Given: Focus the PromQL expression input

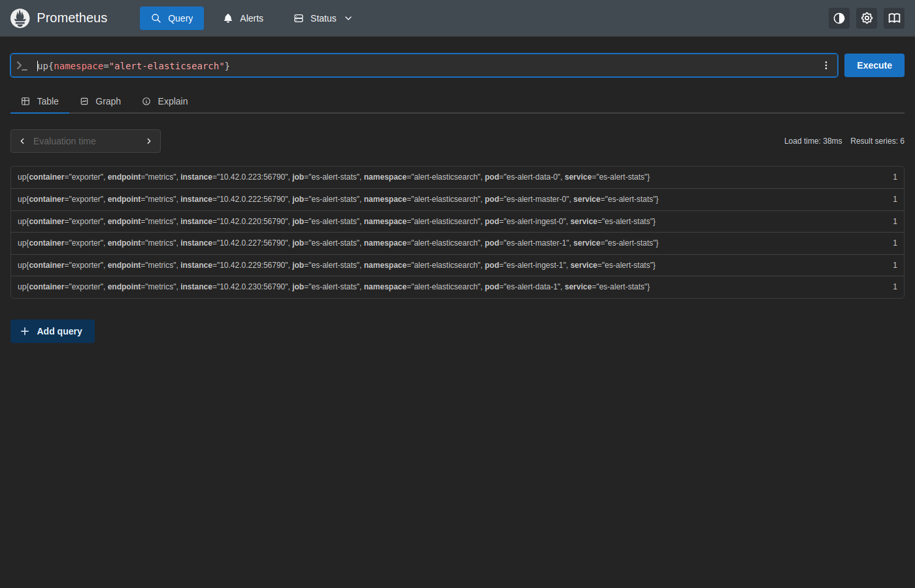Looking at the screenshot, I should (x=425, y=65).
